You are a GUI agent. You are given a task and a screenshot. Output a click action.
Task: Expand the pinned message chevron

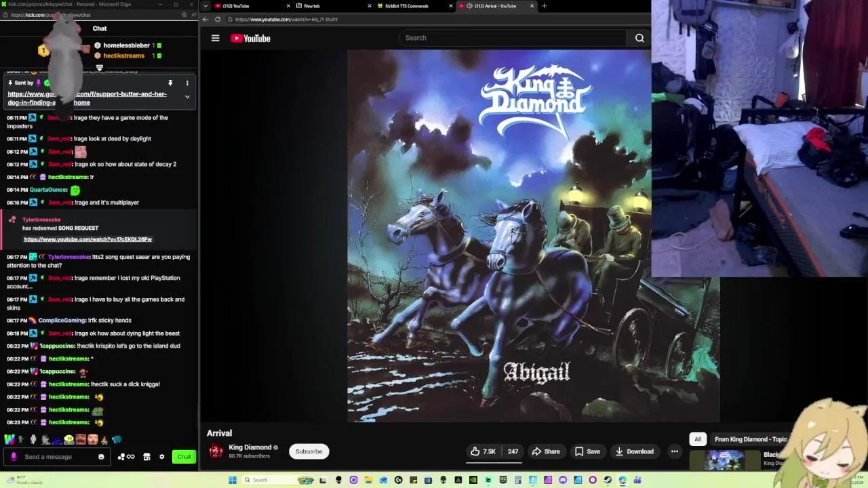point(187,97)
